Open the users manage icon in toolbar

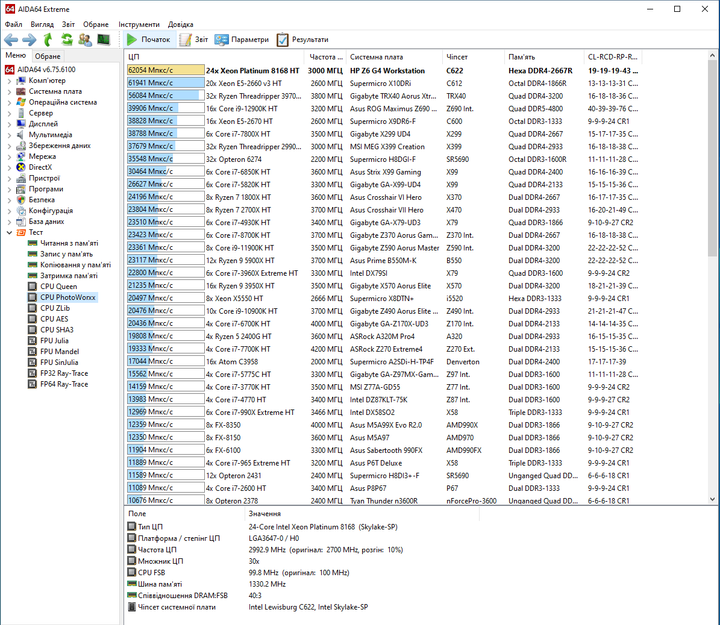pos(85,39)
